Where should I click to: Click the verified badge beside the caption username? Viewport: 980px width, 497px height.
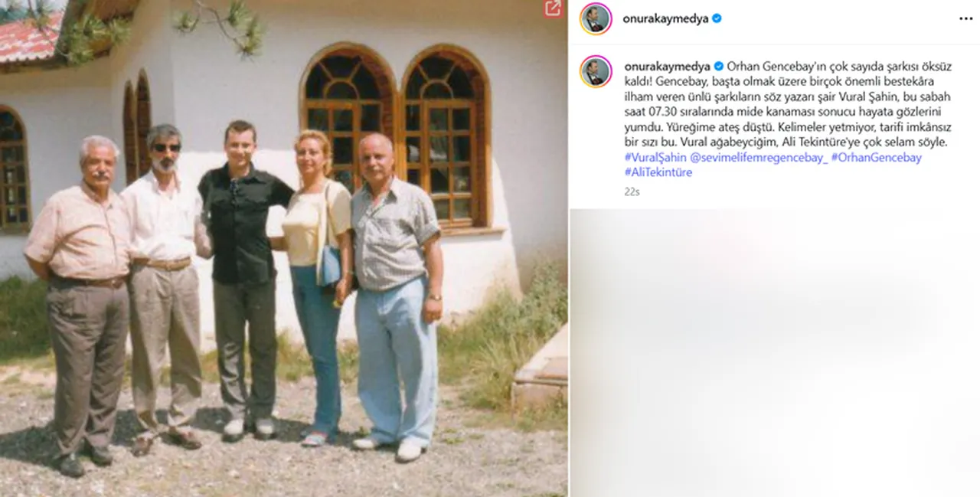coord(719,67)
